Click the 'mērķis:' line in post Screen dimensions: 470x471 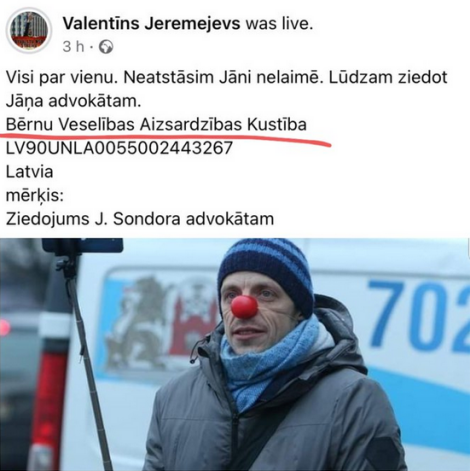pyautogui.click(x=35, y=196)
